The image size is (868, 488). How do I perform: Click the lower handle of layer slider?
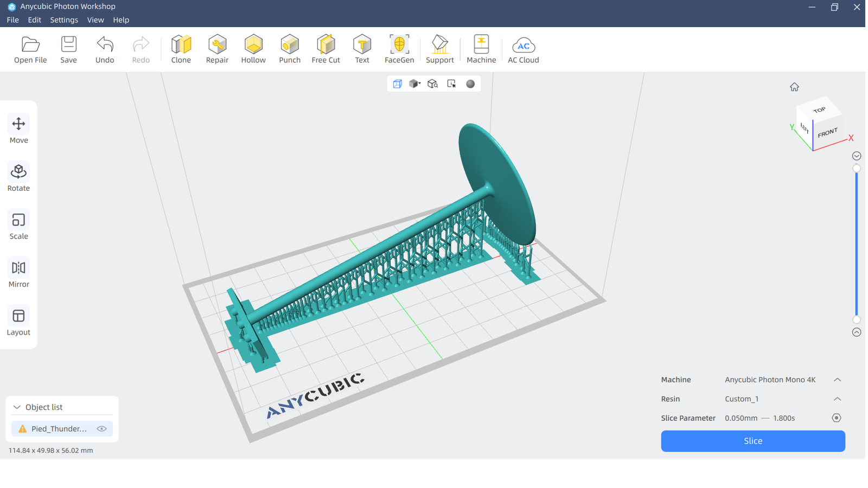click(857, 320)
